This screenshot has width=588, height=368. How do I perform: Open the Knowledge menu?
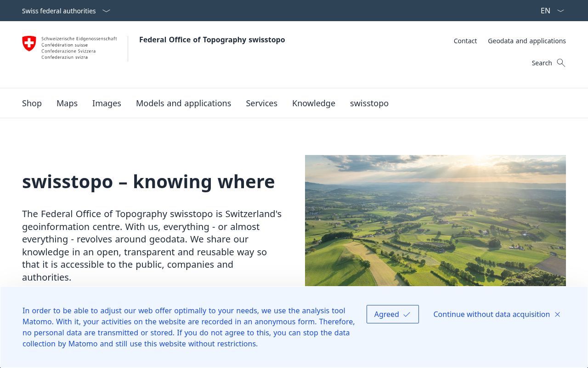click(x=314, y=103)
